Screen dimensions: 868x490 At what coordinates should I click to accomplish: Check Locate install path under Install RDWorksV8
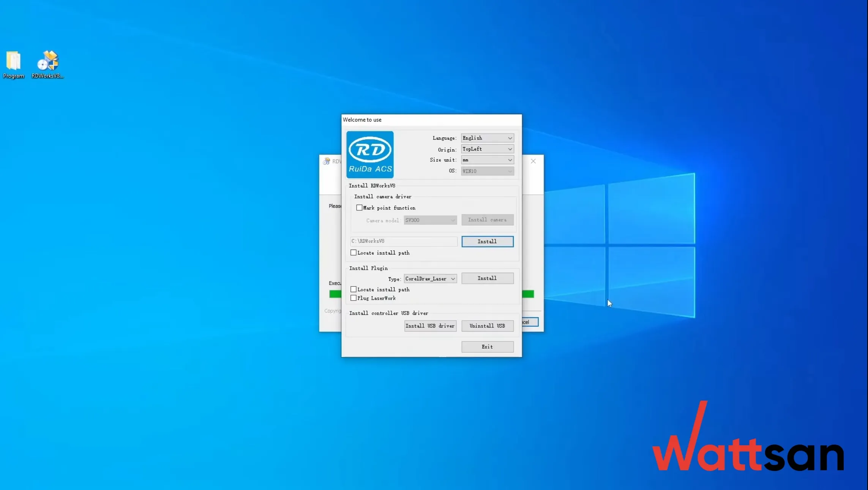(354, 253)
